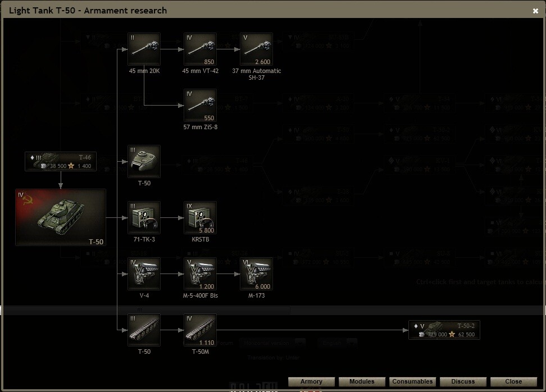Open the T-46 predecessor tank node
The width and height of the screenshot is (546, 392).
[x=61, y=162]
